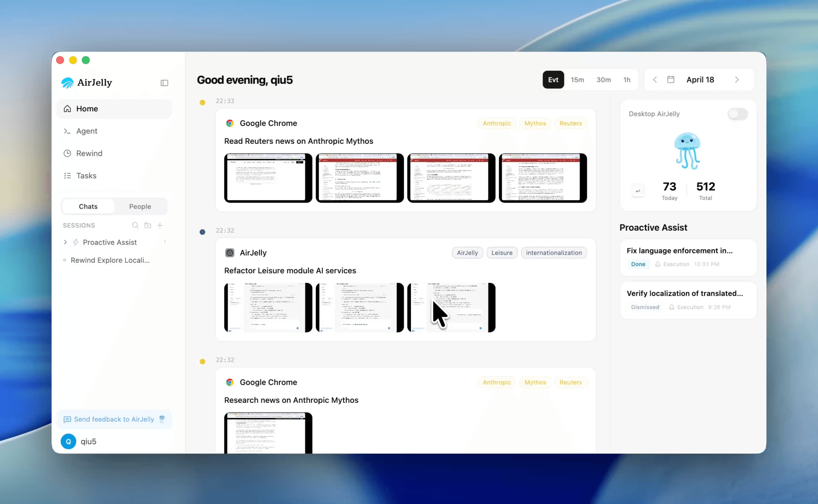Click the jellyfish icon in feedback button
818x504 pixels.
point(162,418)
